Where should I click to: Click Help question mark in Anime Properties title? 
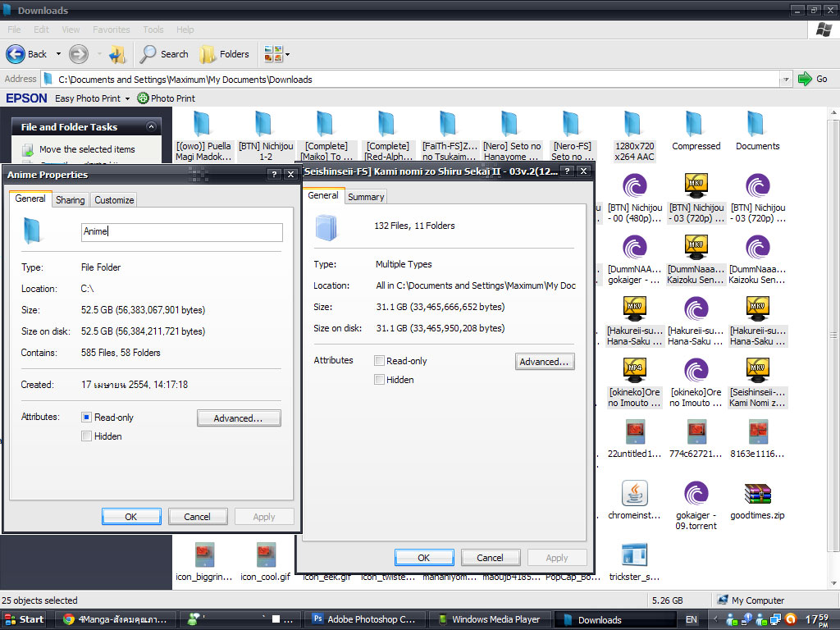(274, 174)
